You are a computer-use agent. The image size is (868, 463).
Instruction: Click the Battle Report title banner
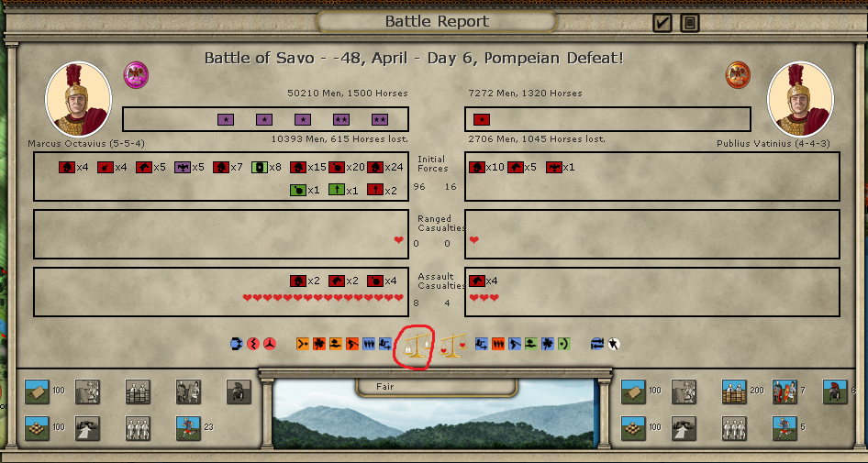point(437,22)
